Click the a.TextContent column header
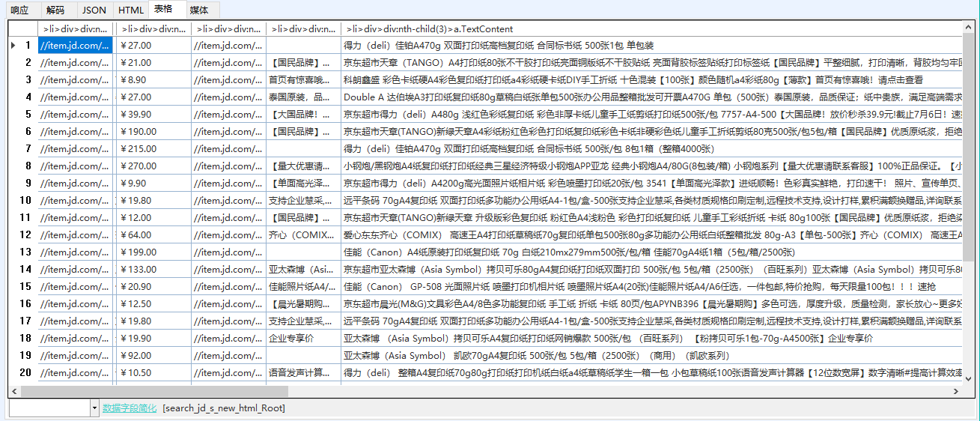 pos(650,29)
